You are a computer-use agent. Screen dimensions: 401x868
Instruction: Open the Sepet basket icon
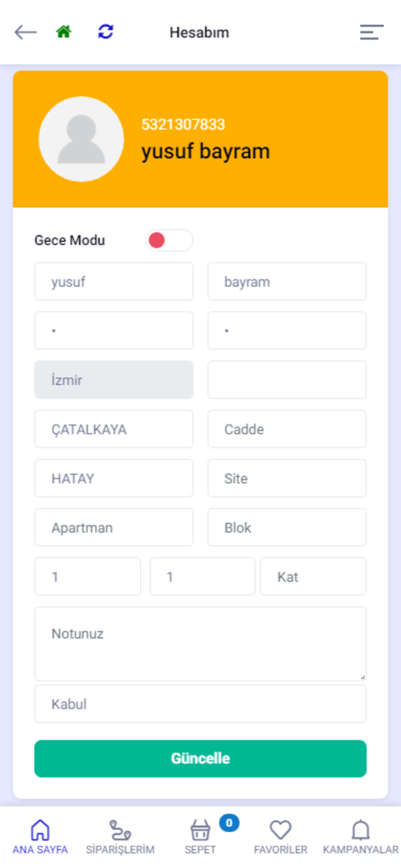point(200,830)
